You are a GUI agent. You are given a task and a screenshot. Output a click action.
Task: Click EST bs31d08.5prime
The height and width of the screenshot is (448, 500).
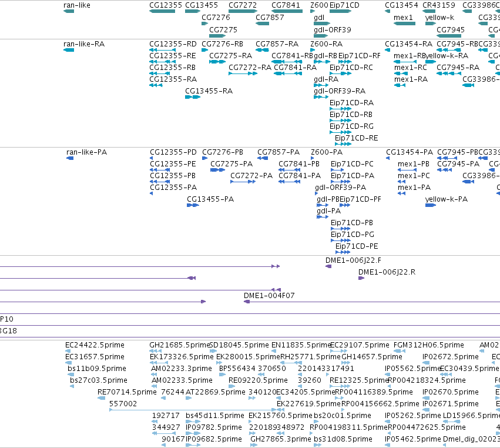[x=343, y=439]
